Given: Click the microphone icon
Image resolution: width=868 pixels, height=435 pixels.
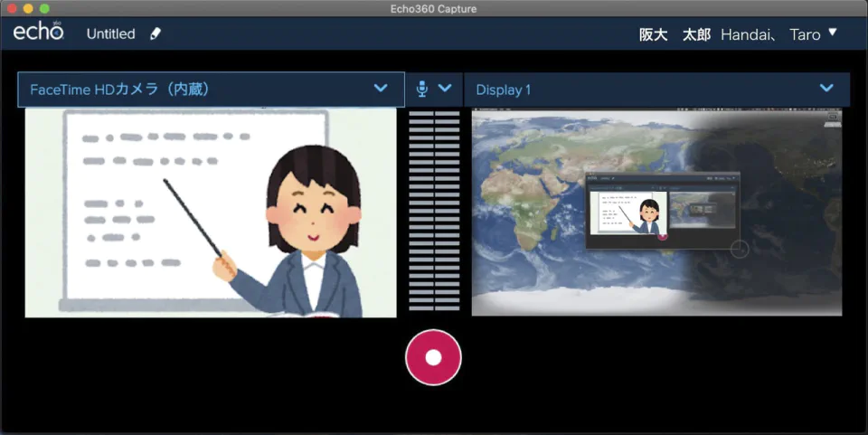Looking at the screenshot, I should click(422, 89).
